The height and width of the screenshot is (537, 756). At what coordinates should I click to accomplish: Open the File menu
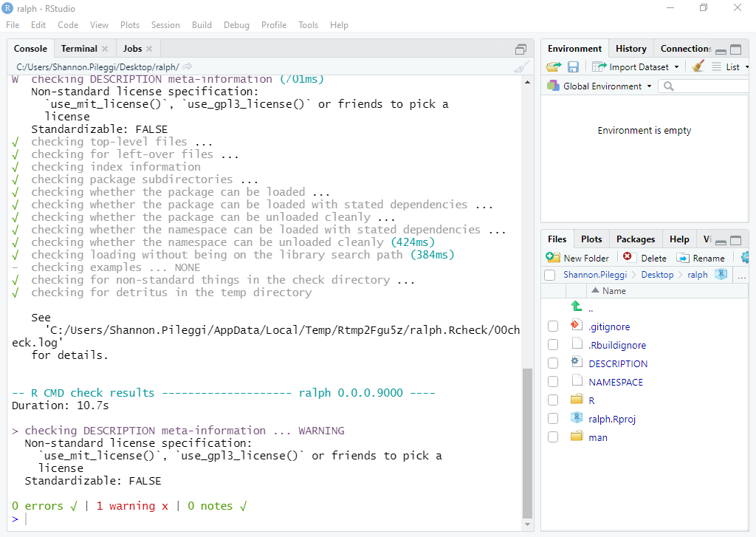point(13,25)
